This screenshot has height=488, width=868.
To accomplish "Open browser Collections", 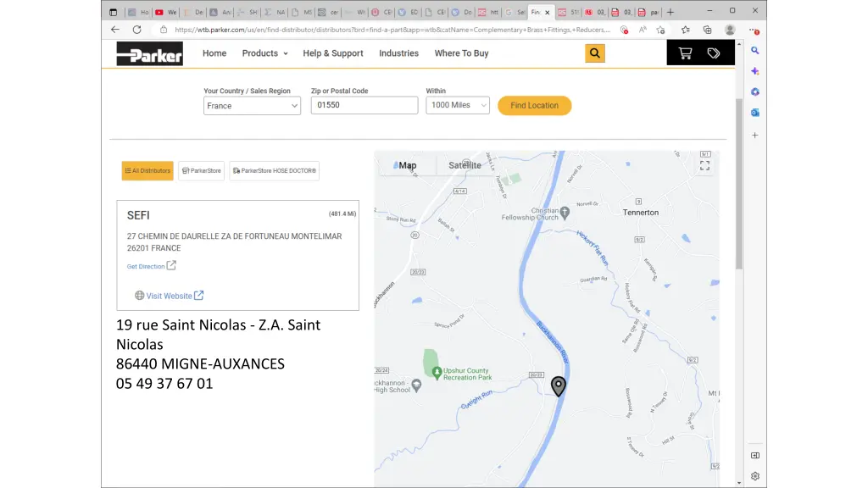I will click(708, 30).
